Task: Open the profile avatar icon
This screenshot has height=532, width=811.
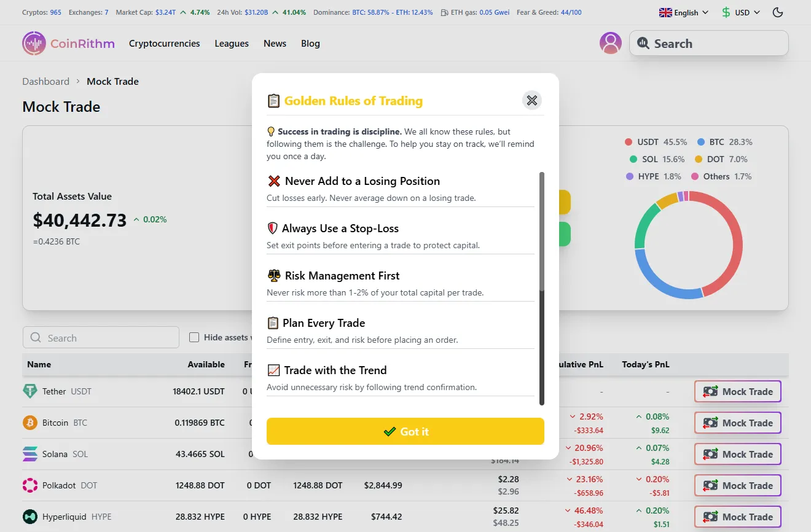Action: coord(610,43)
